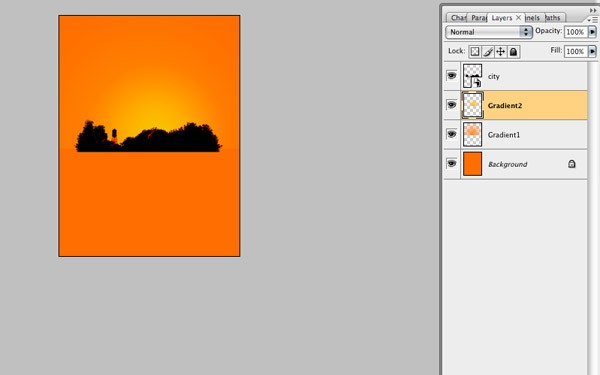Toggle lock all padlock icon

coord(514,52)
